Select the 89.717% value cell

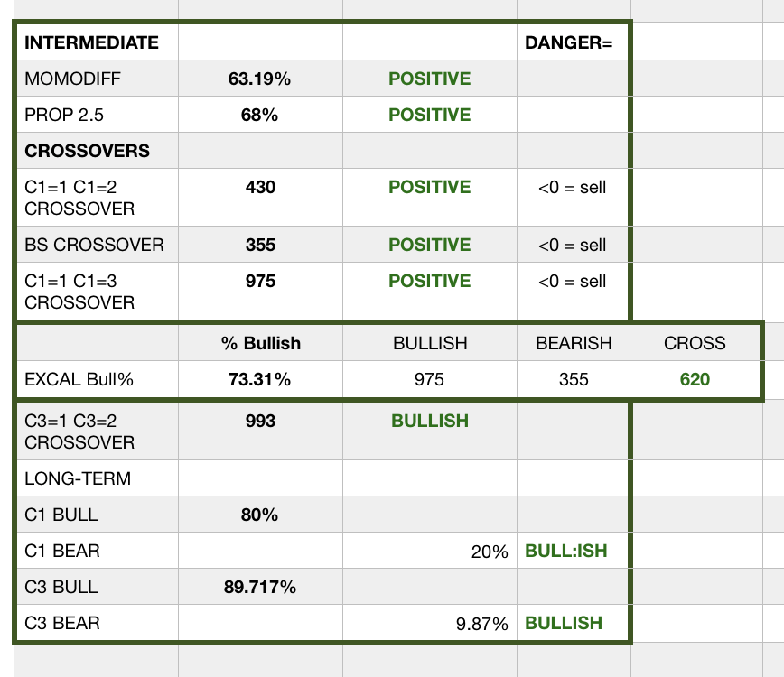260,588
